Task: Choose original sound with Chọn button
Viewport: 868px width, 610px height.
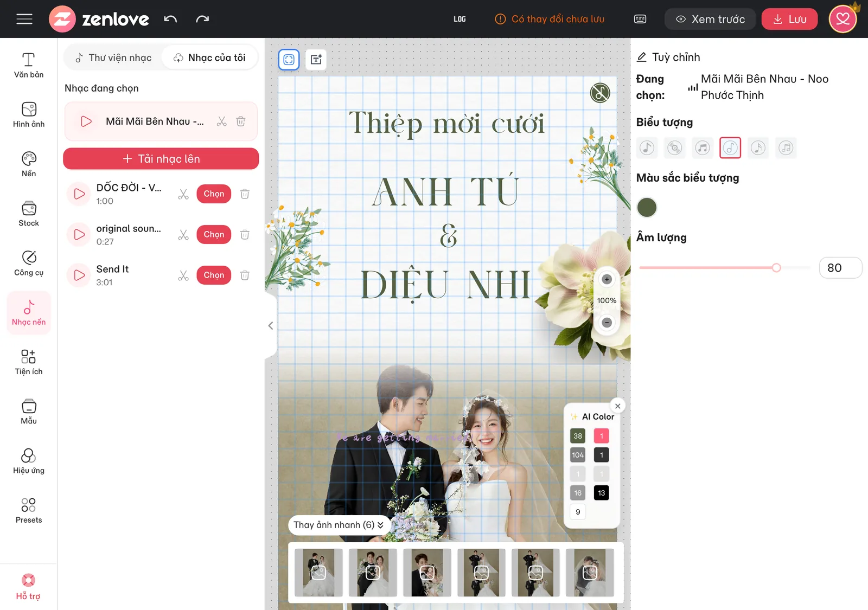Action: pos(214,234)
